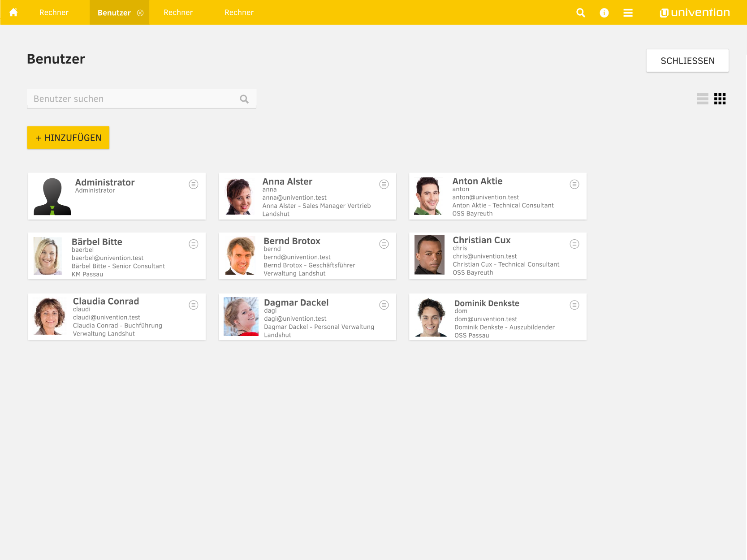Open the hamburger menu in header
This screenshot has height=560, width=747.
[x=628, y=13]
